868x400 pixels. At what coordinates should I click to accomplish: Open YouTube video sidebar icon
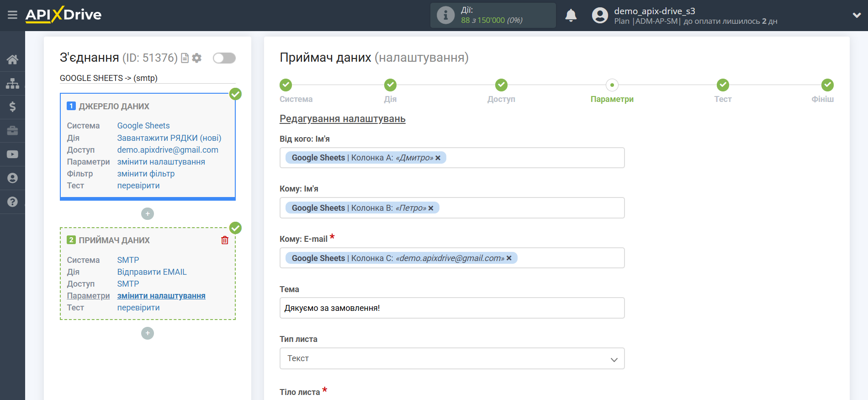click(12, 155)
